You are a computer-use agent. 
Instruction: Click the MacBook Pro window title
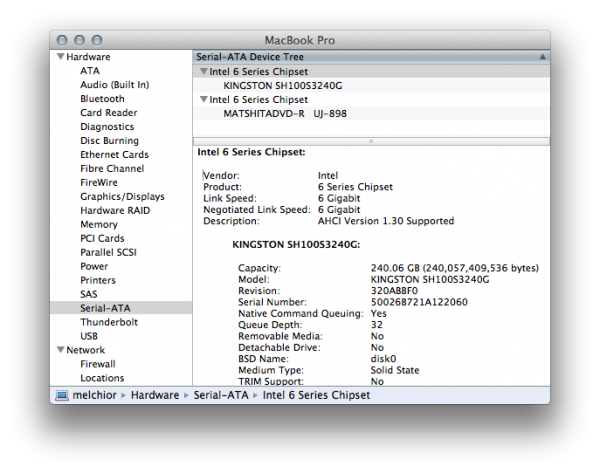click(x=300, y=40)
